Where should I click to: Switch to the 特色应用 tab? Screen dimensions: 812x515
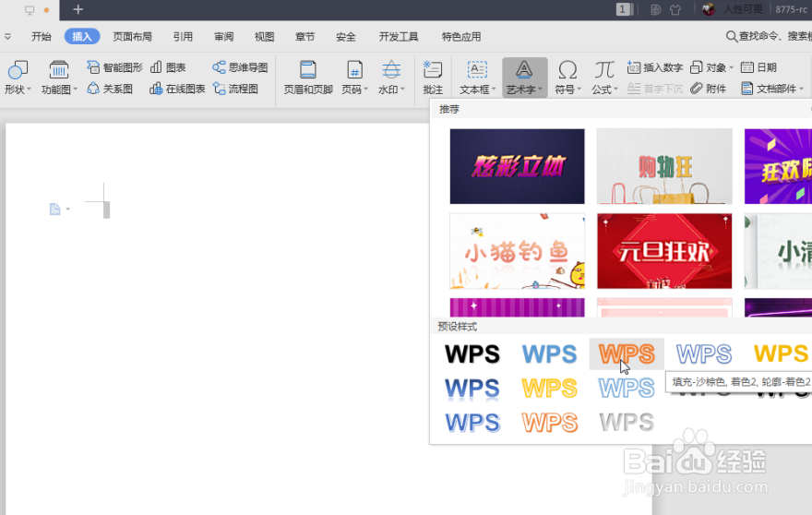460,36
